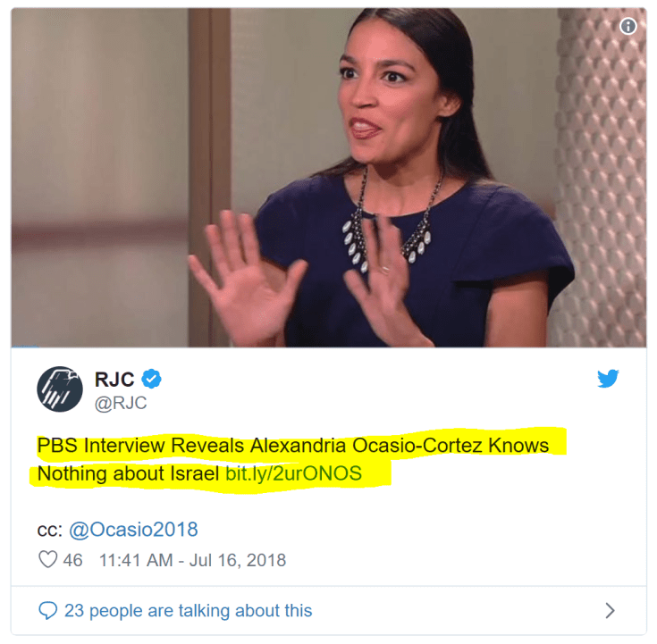Image resolution: width=657 pixels, height=644 pixels.
Task: Open the tweet's photo of the gesturing woman
Action: tap(329, 178)
